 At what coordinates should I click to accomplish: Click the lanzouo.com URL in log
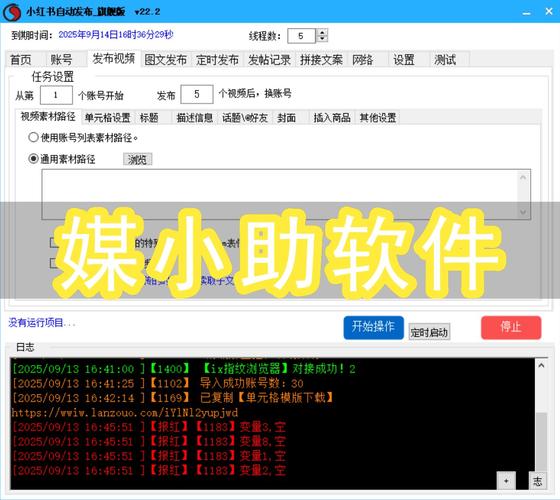[x=125, y=413]
